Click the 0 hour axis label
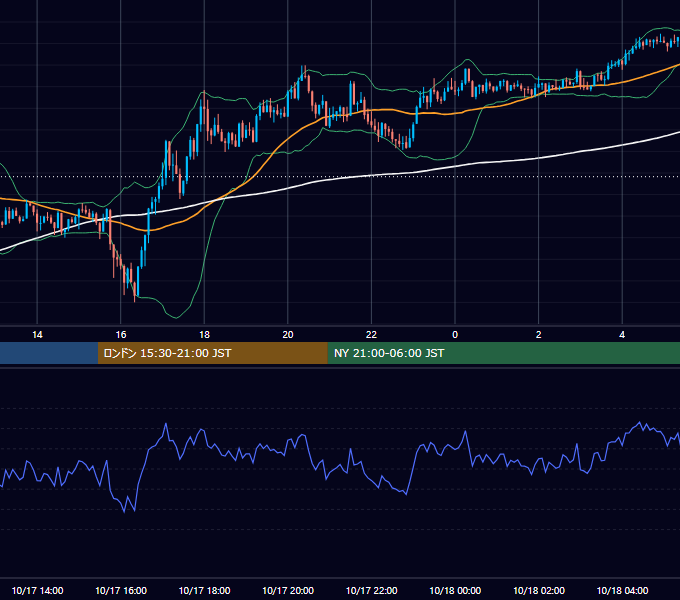 tap(455, 335)
